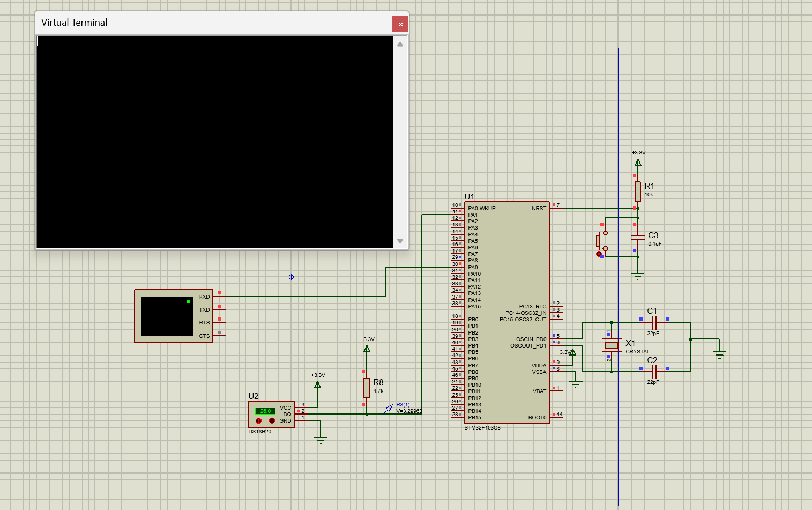Click the V=3.29963 probe reading
812x510 pixels.
(409, 411)
